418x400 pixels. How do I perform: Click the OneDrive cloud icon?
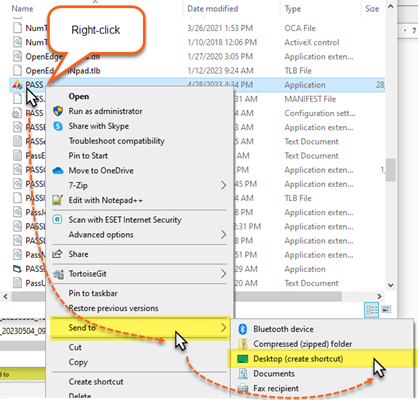pyautogui.click(x=58, y=171)
